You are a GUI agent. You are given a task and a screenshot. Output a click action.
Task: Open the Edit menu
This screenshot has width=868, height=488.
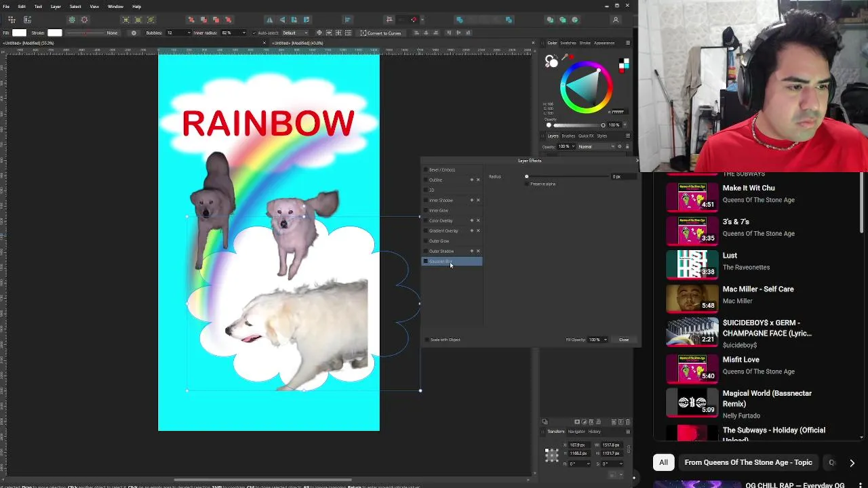tap(22, 6)
